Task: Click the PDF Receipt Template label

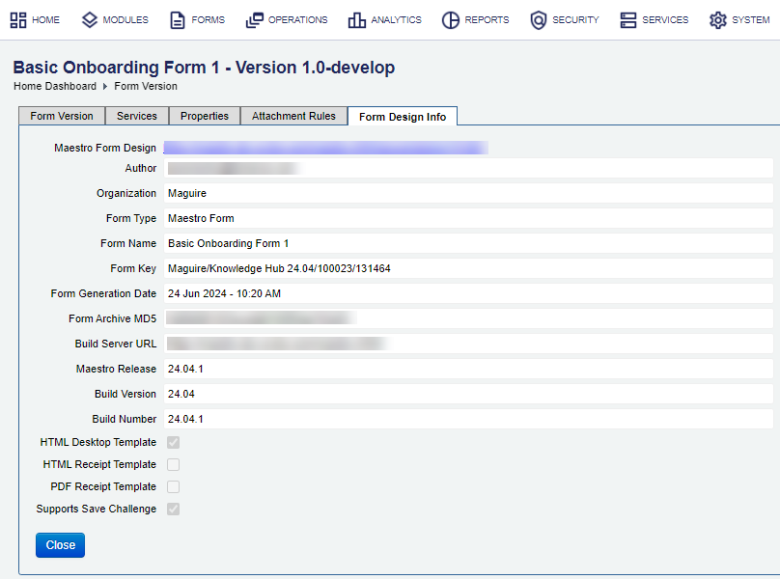Action: [103, 486]
